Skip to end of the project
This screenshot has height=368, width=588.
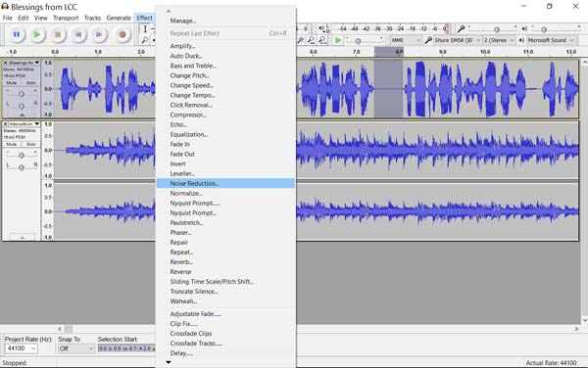[x=99, y=34]
